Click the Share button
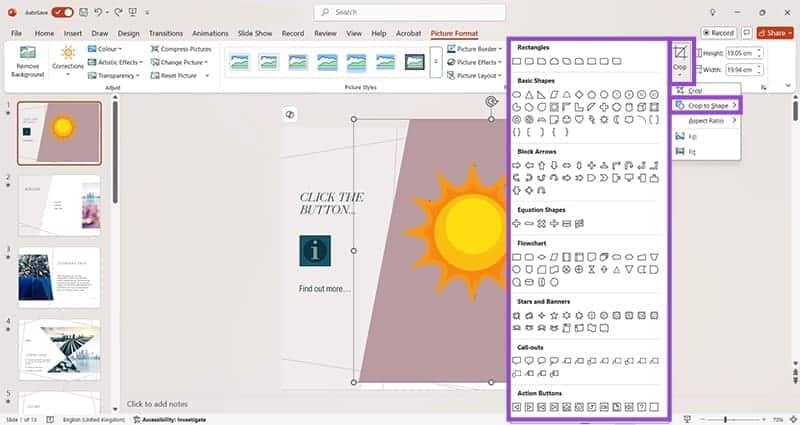 tap(777, 33)
